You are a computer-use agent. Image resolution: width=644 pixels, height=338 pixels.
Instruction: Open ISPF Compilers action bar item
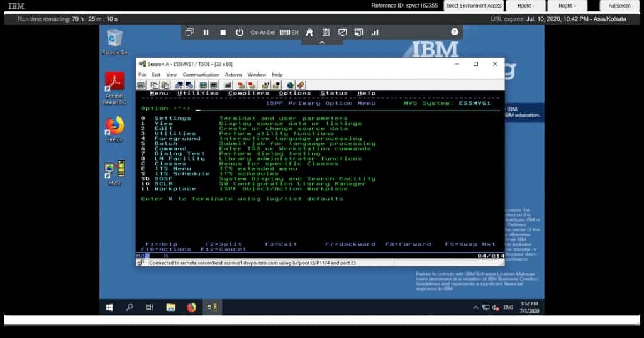tap(249, 94)
